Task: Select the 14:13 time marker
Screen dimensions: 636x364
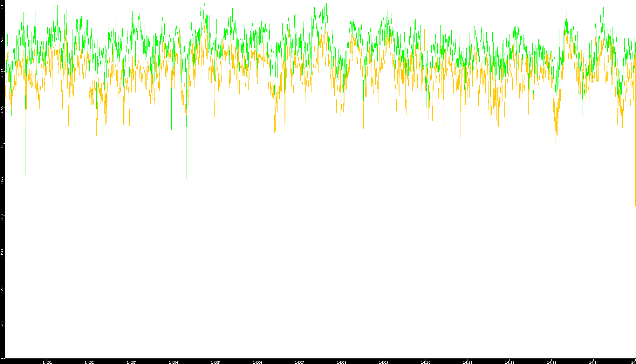Action: [x=552, y=362]
